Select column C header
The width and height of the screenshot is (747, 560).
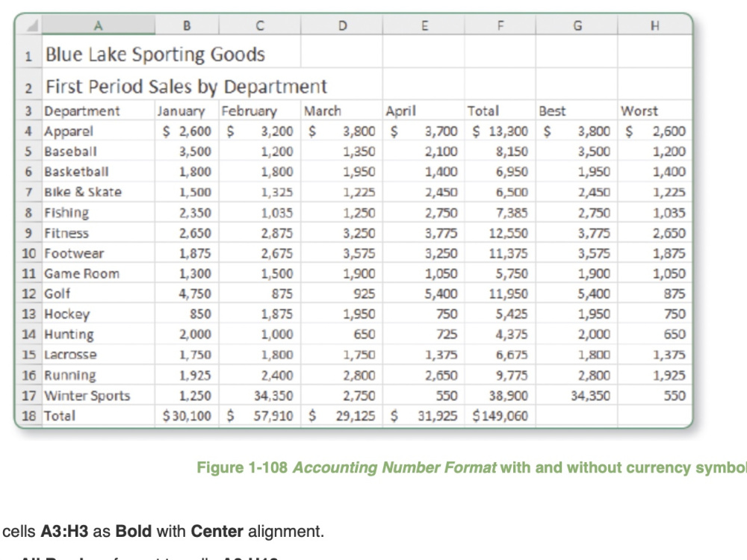coord(260,25)
